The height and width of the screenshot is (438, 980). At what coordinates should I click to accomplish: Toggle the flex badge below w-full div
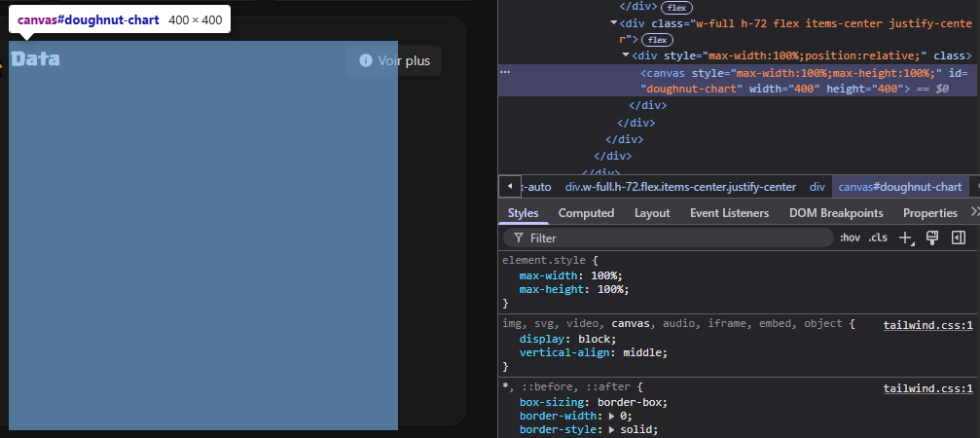658,40
